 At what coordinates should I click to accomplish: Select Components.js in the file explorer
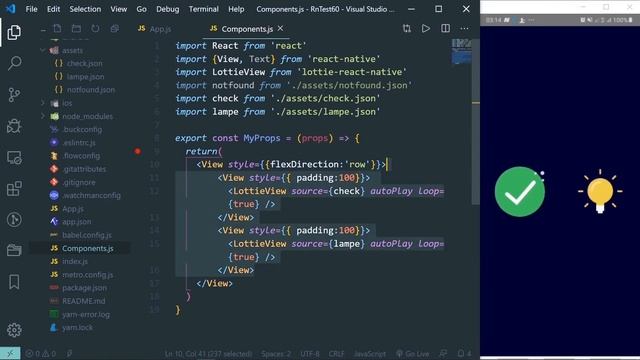pyautogui.click(x=88, y=248)
